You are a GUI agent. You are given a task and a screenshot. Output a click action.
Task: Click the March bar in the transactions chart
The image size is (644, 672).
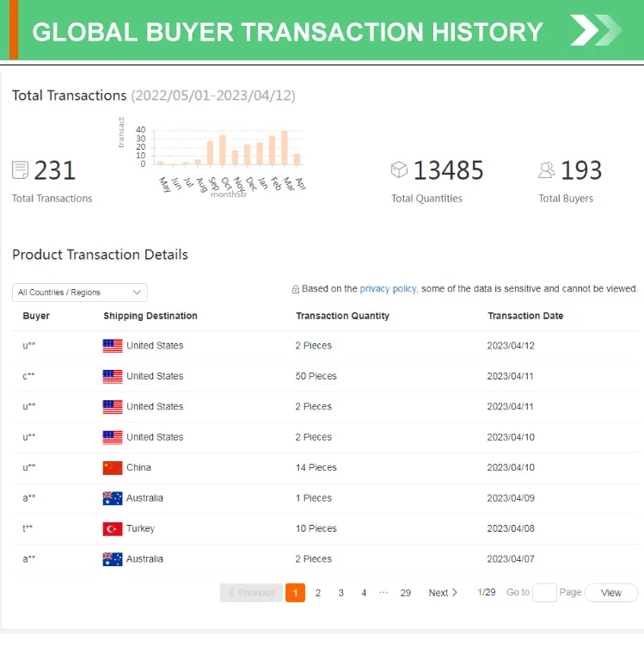[285, 148]
